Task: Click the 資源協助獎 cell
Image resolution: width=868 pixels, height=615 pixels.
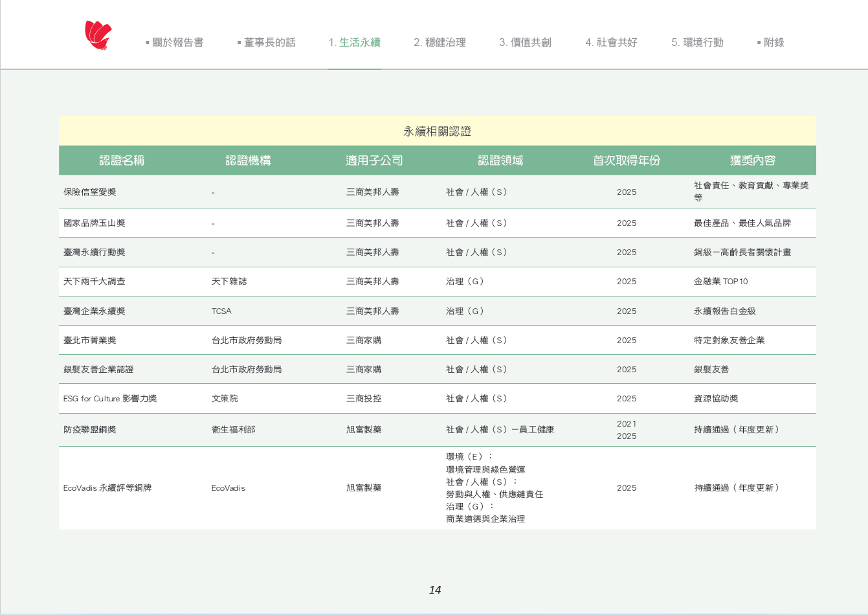Action: (x=716, y=399)
